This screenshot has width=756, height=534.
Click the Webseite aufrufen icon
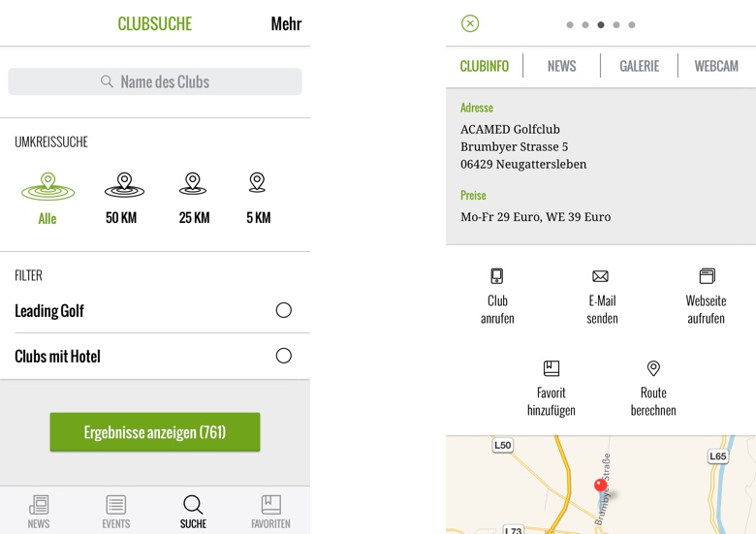[x=707, y=277]
